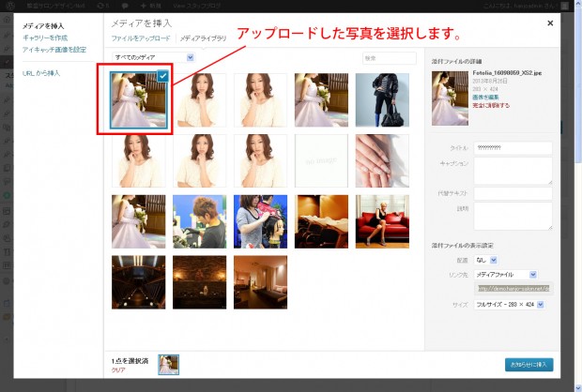
Task: Click the updates refresh icon in admin bar
Action: pos(101,6)
